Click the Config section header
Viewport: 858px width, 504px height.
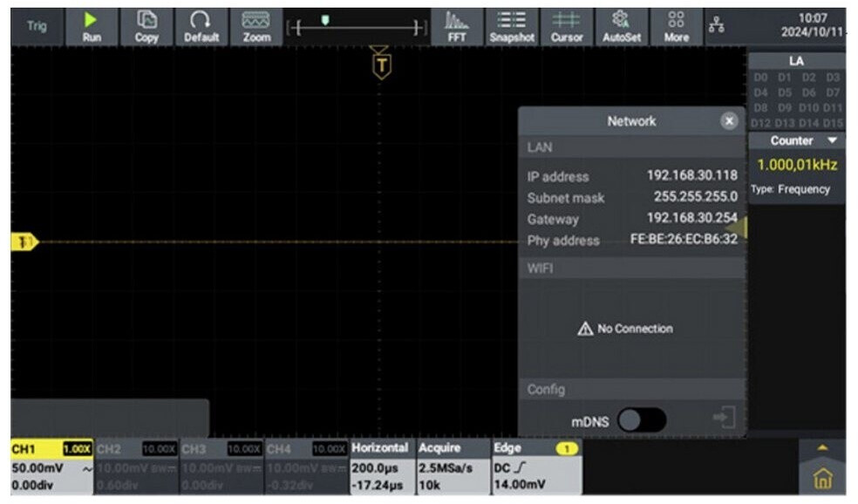click(x=632, y=389)
